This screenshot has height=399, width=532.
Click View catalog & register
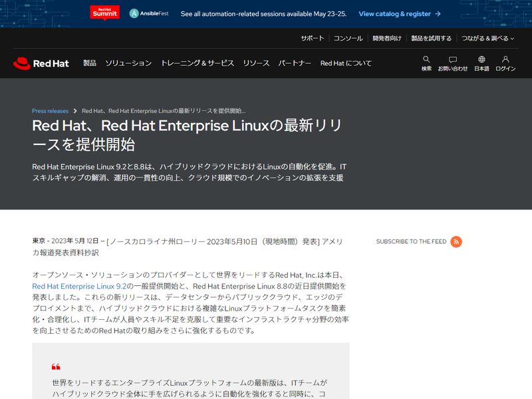click(x=395, y=13)
